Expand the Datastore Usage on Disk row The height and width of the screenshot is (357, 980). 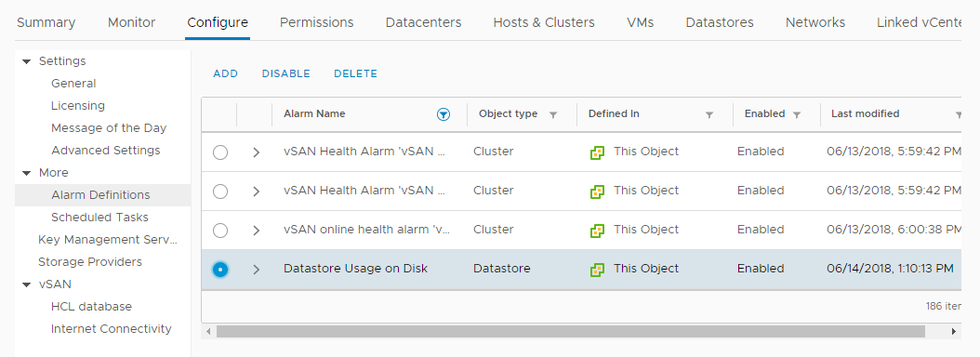click(x=256, y=270)
